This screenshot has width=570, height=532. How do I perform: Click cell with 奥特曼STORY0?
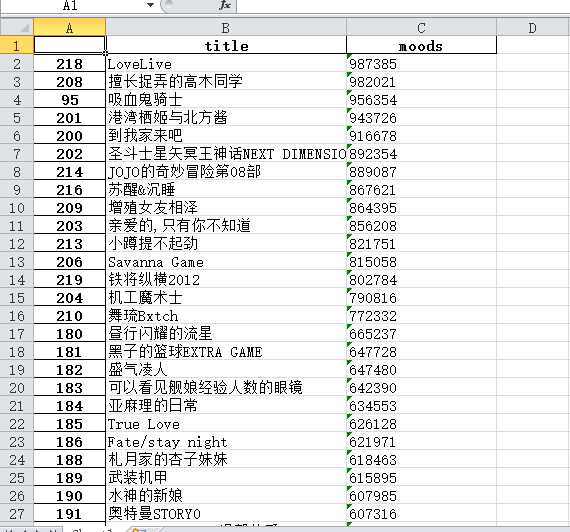(x=226, y=513)
